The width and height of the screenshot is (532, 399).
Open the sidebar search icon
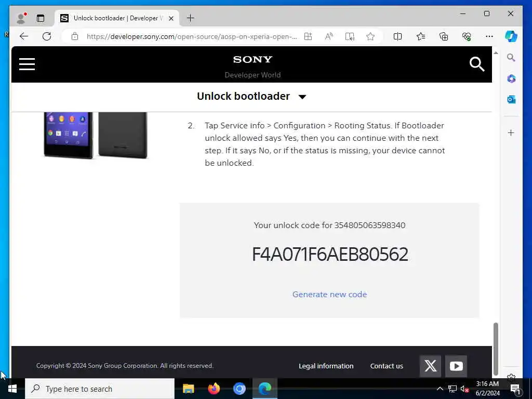[x=511, y=57]
